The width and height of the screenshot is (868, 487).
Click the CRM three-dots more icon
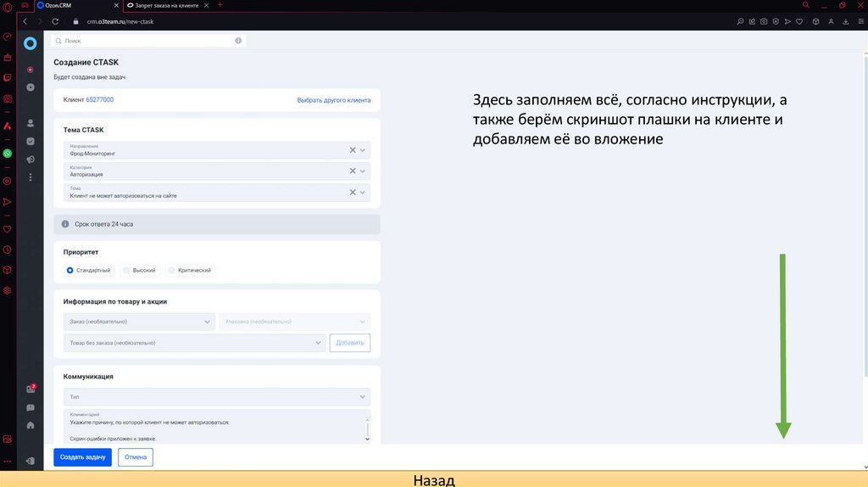[31, 177]
